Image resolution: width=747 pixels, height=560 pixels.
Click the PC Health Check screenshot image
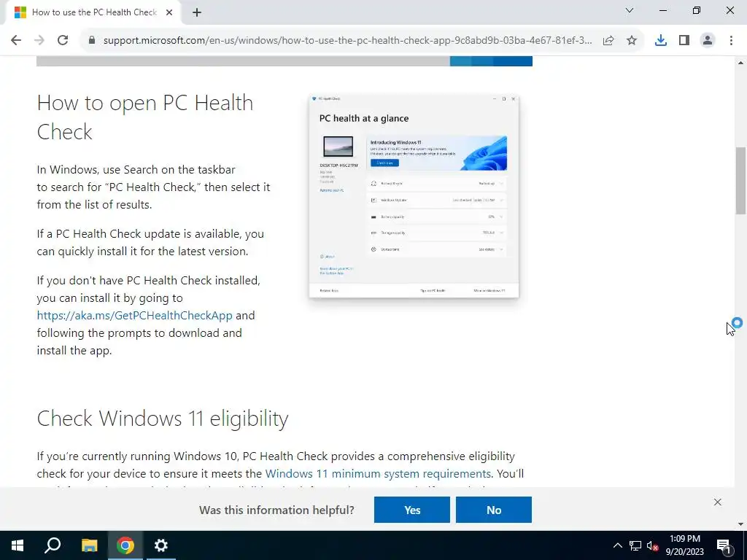tap(414, 197)
